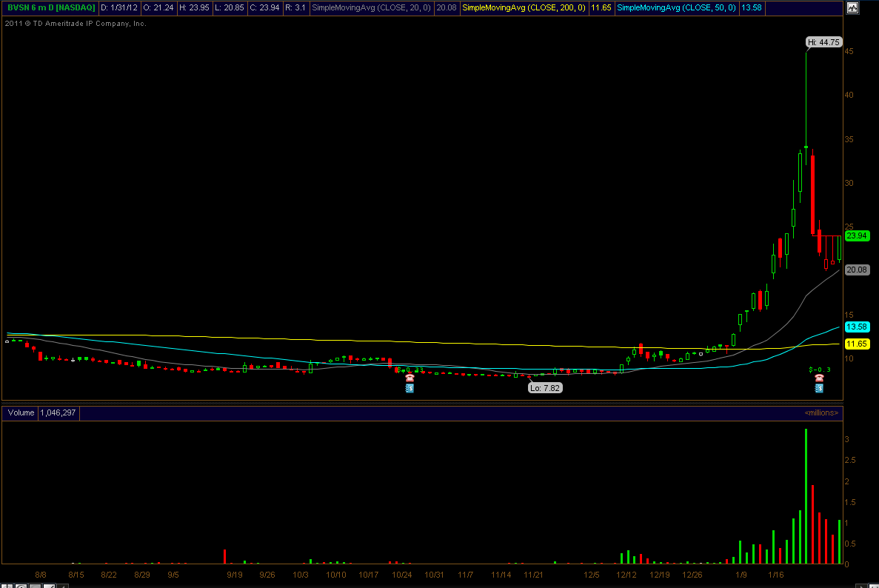Select the blue dollar icon under January earnings

pos(819,387)
